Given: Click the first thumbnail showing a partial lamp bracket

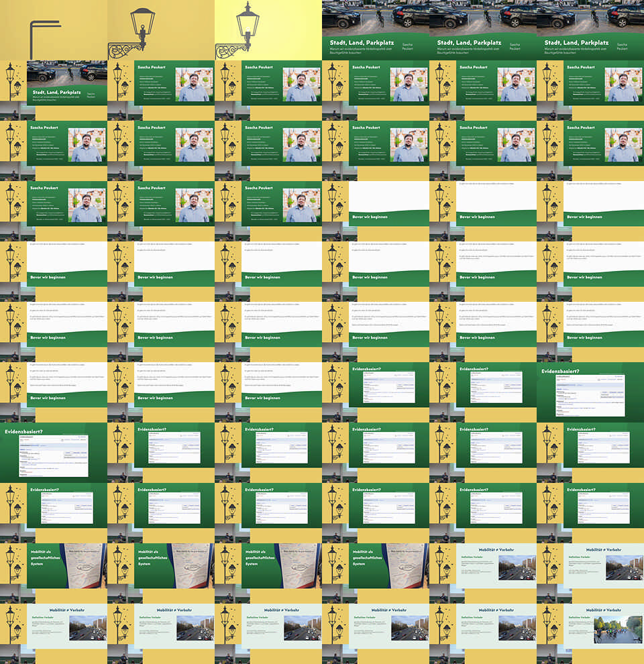Looking at the screenshot, I should (54, 30).
